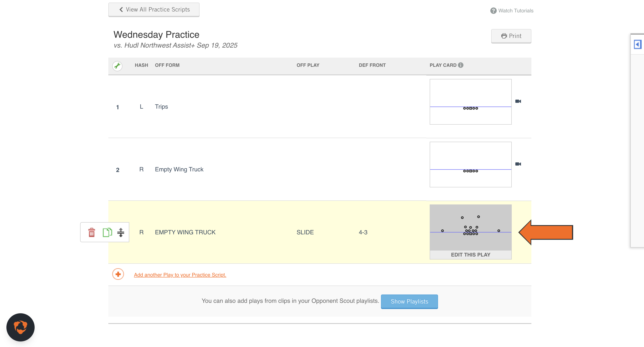This screenshot has width=644, height=347.
Task: Click the R hash value in row 2
Action: click(141, 169)
